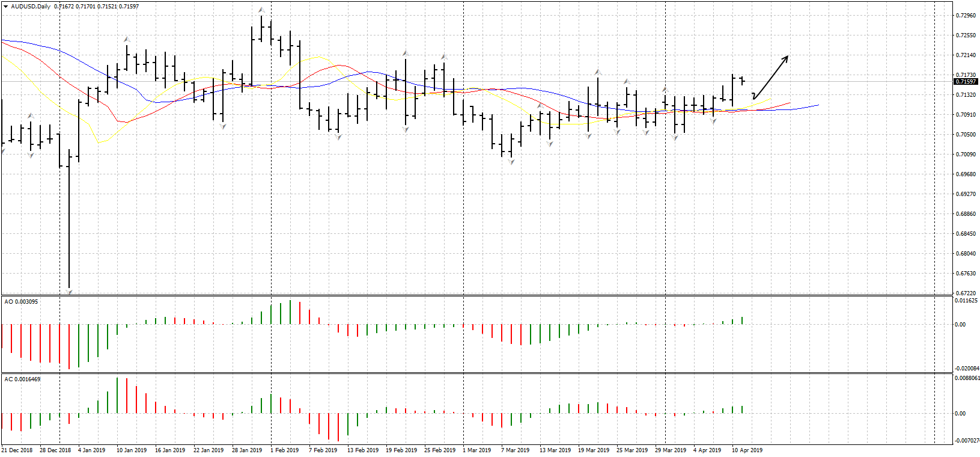Click the AO 0.003095 indicator label
This screenshot has width=980, height=457.
[x=21, y=301]
